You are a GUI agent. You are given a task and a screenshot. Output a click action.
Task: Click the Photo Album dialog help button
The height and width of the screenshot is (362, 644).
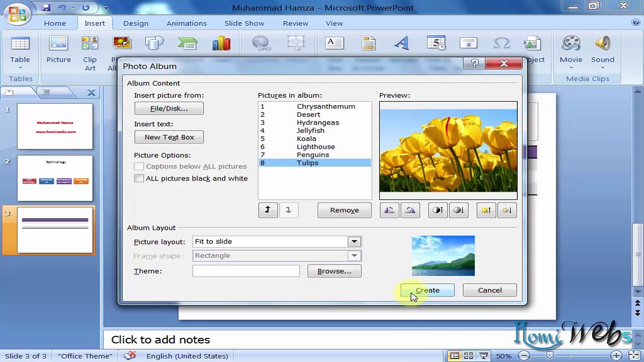point(474,63)
